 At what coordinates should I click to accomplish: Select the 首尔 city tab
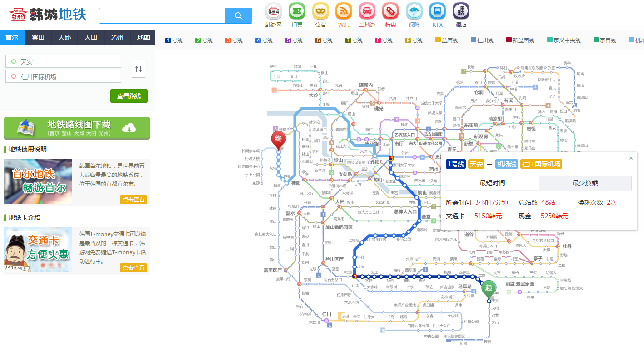pyautogui.click(x=12, y=37)
